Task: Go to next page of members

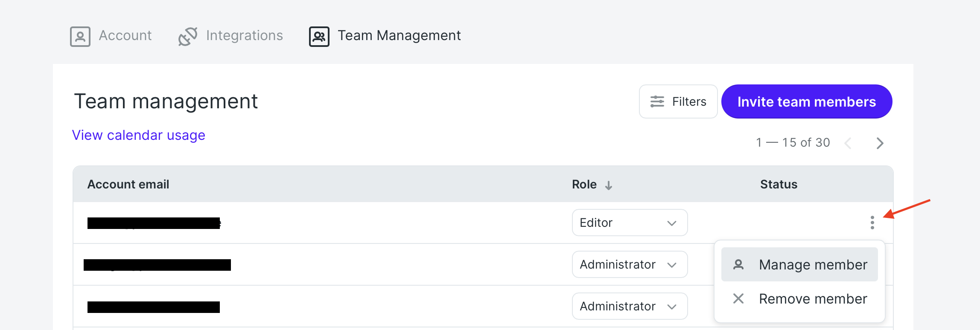Action: click(x=880, y=143)
